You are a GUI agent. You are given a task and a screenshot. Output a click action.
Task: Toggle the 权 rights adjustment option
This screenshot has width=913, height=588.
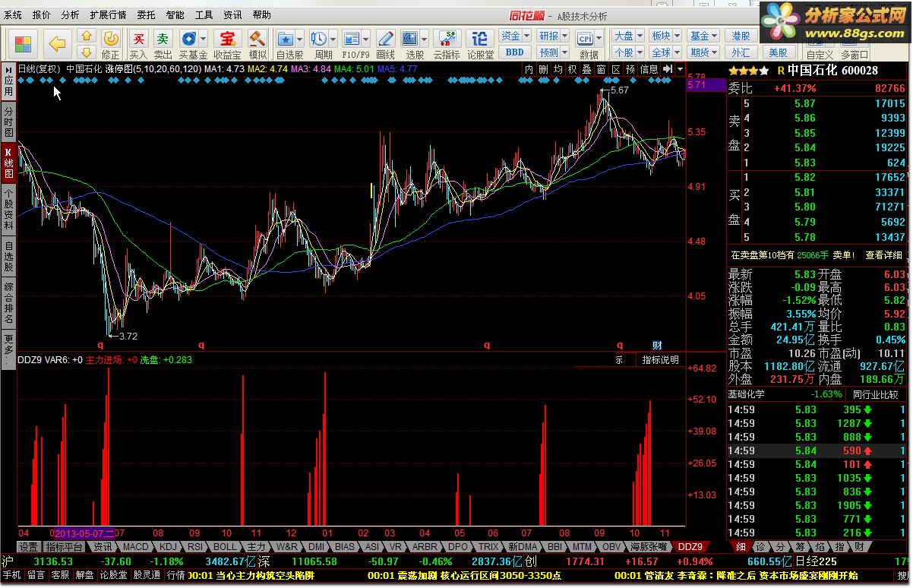(x=572, y=69)
